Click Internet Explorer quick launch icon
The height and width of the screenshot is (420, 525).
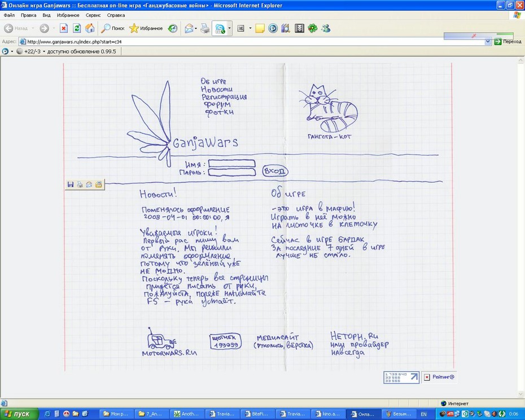tap(47, 414)
